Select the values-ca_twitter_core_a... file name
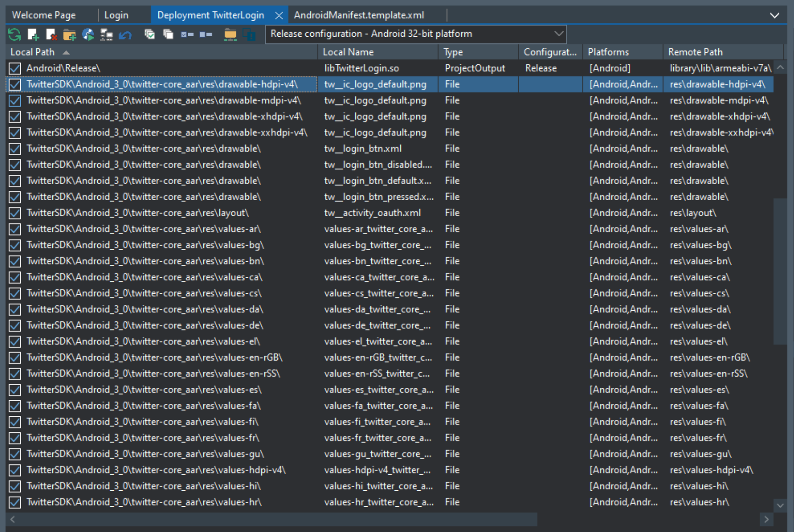Viewport: 794px width, 532px height. pyautogui.click(x=379, y=277)
